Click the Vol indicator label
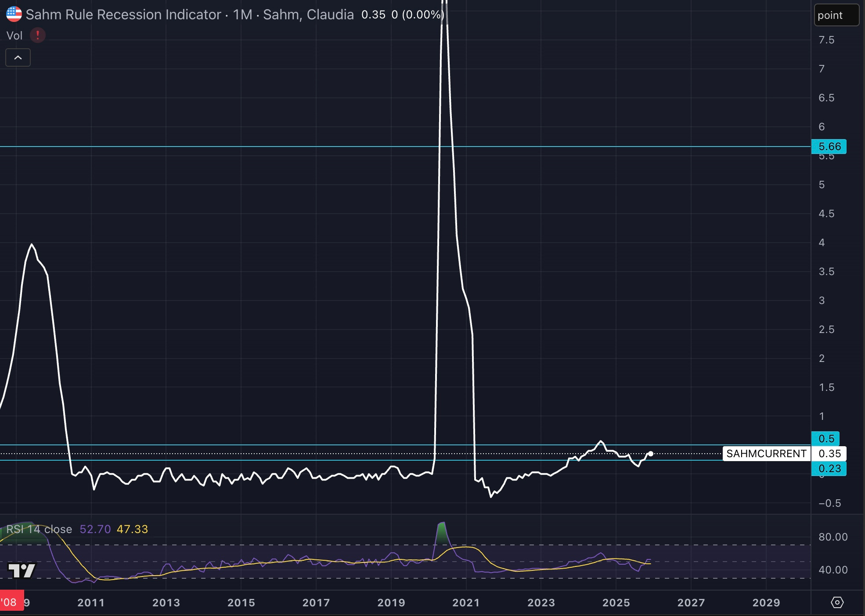 point(14,36)
